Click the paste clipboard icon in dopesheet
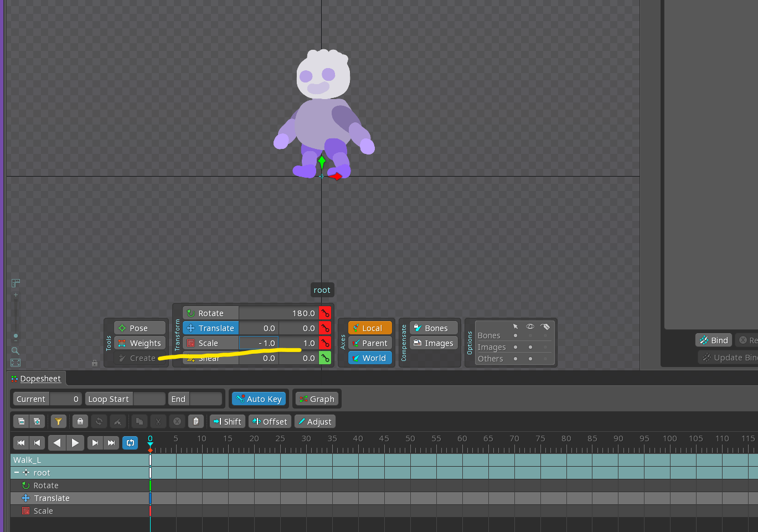Screen dimensions: 758x532 [x=195, y=421]
